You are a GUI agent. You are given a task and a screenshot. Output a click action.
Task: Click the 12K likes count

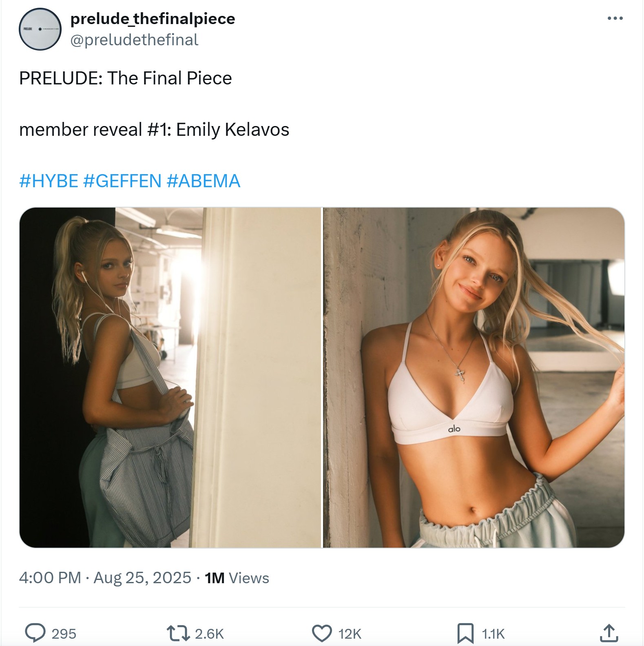tap(350, 634)
